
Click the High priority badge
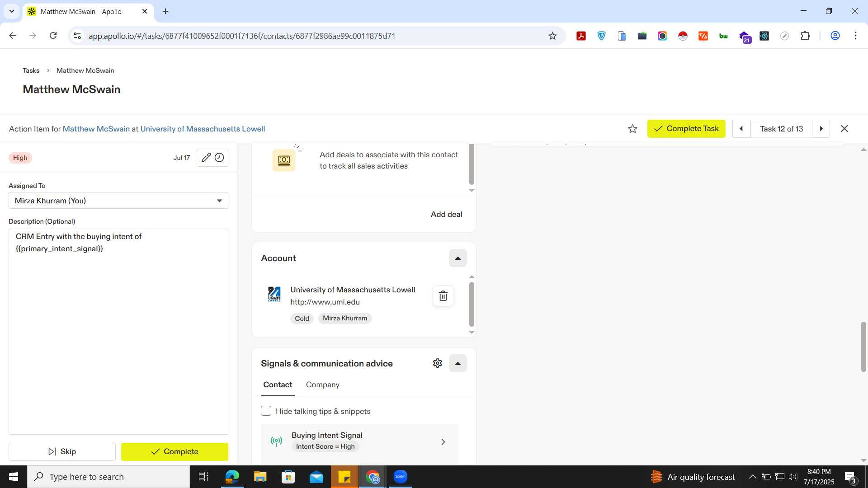click(x=20, y=158)
